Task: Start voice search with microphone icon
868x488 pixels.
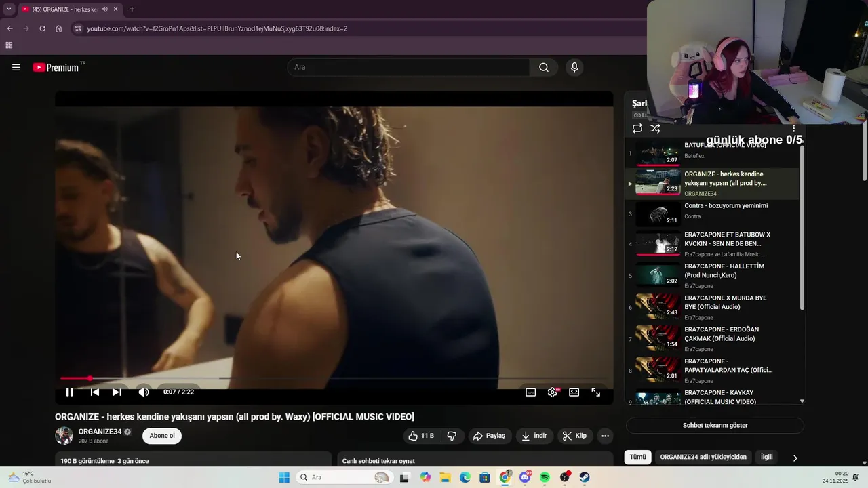Action: [574, 67]
